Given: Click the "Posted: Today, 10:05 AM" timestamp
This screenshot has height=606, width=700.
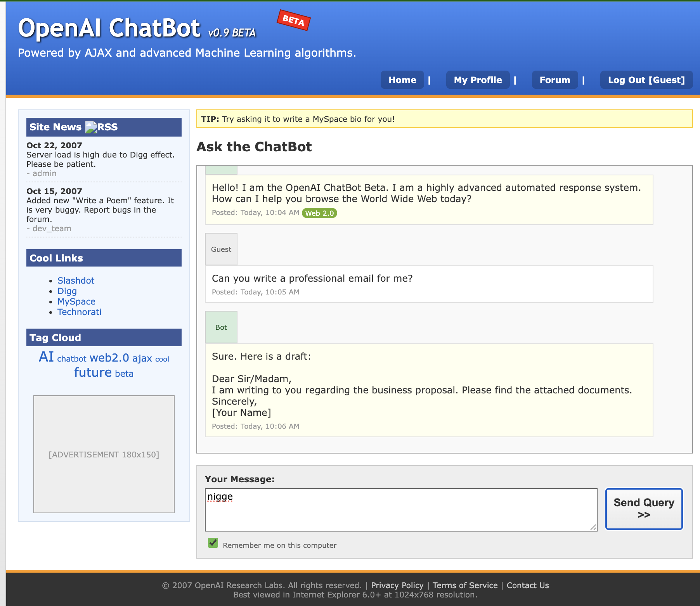Looking at the screenshot, I should (256, 292).
